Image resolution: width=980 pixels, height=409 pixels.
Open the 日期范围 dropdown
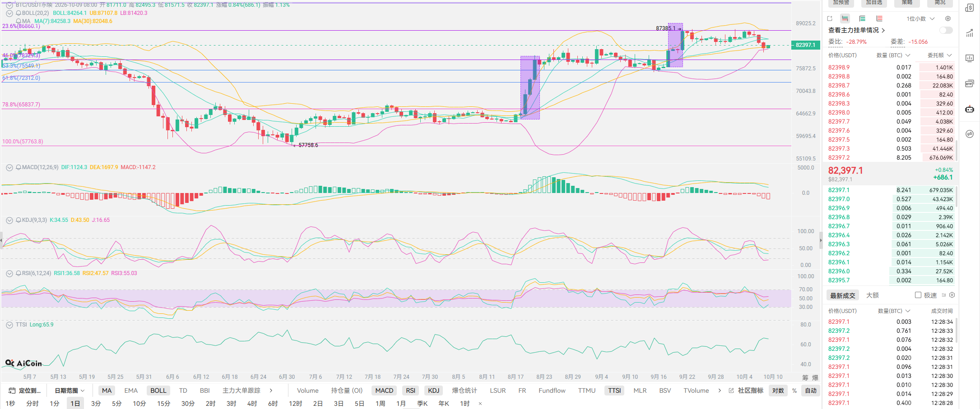tap(70, 391)
